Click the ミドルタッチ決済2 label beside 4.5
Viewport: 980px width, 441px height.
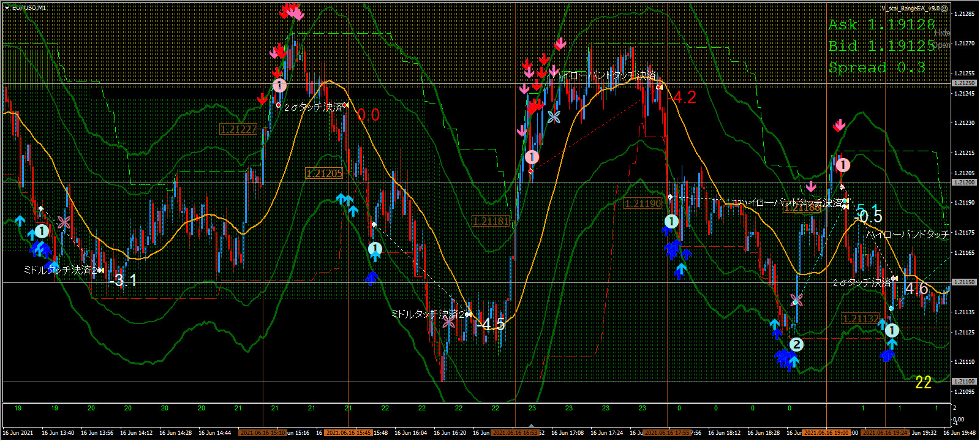coord(429,314)
